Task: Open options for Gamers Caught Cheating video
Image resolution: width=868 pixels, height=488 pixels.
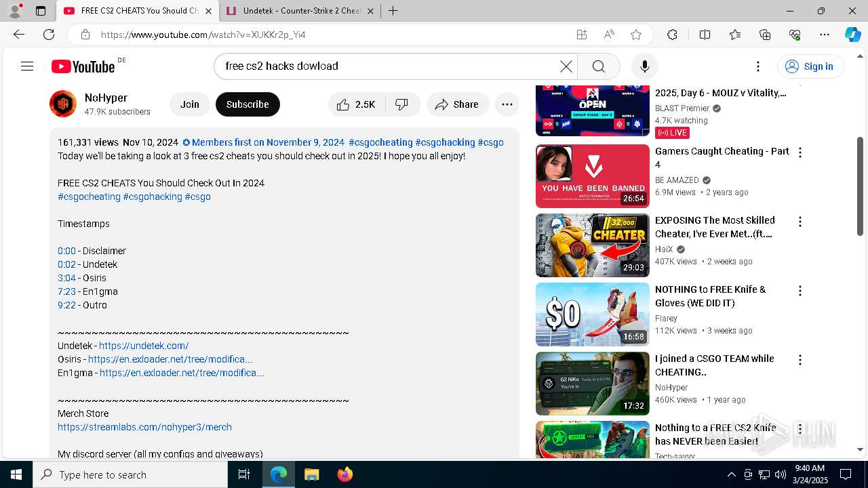Action: tap(800, 152)
